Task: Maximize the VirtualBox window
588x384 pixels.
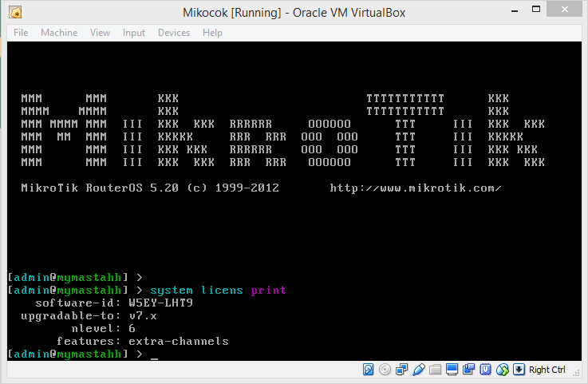Action: point(536,10)
